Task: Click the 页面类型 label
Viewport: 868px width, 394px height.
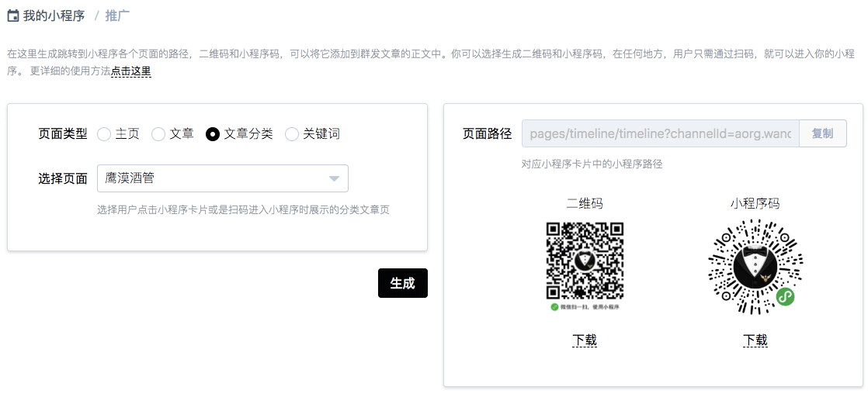Action: coord(63,134)
